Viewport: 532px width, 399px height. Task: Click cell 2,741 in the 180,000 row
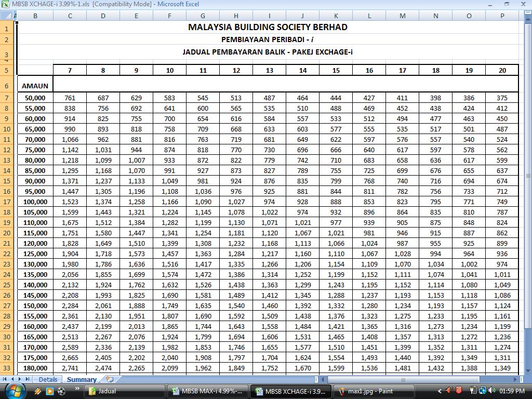click(70, 368)
